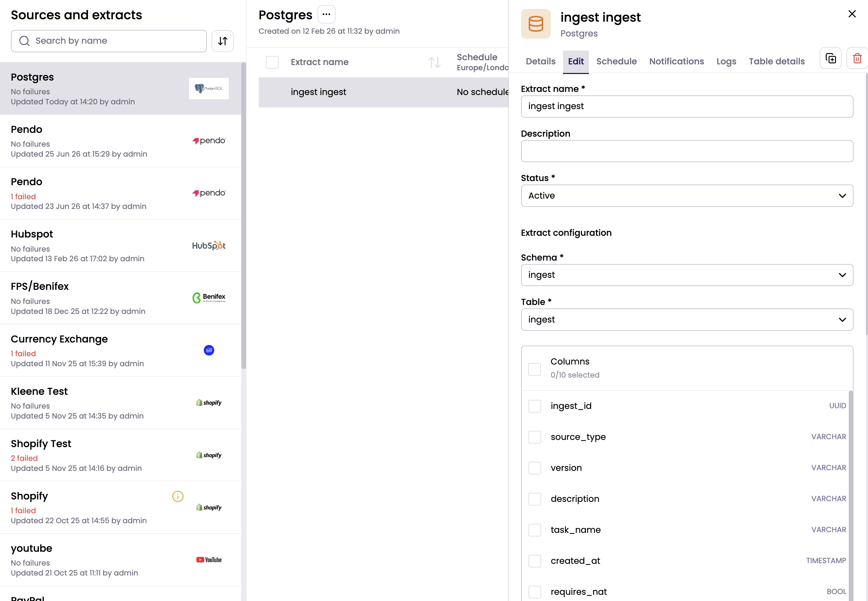The height and width of the screenshot is (601, 868).
Task: Click the orange database icon
Action: pyautogui.click(x=536, y=24)
